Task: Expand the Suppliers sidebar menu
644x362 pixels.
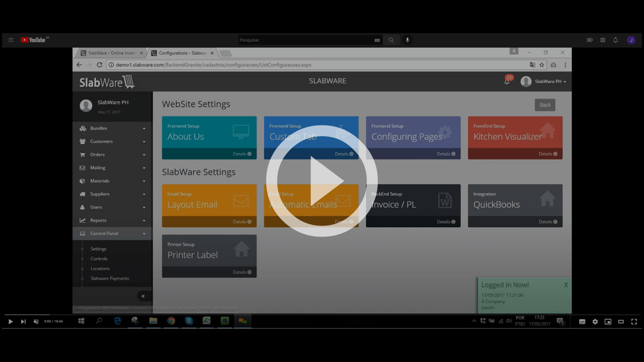Action: (112, 194)
